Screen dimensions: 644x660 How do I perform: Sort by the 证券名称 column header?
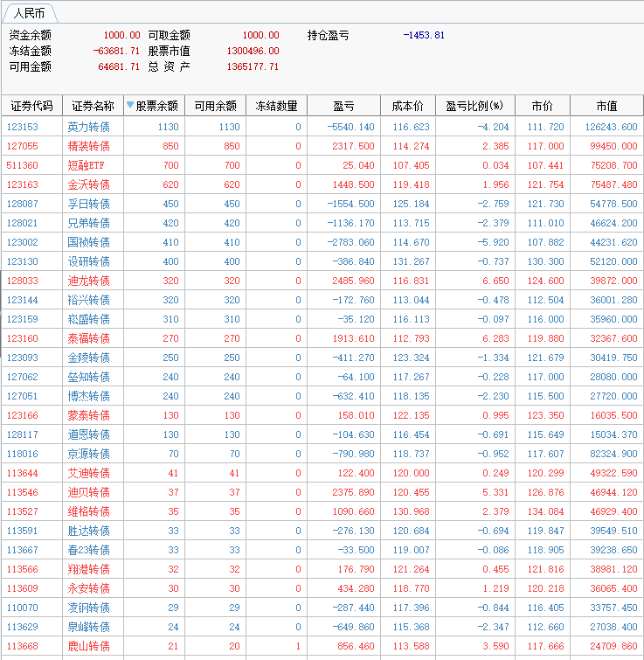pyautogui.click(x=93, y=106)
